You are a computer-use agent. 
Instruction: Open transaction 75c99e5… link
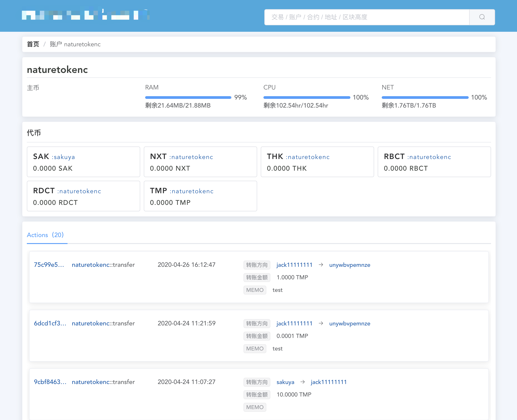(49, 265)
